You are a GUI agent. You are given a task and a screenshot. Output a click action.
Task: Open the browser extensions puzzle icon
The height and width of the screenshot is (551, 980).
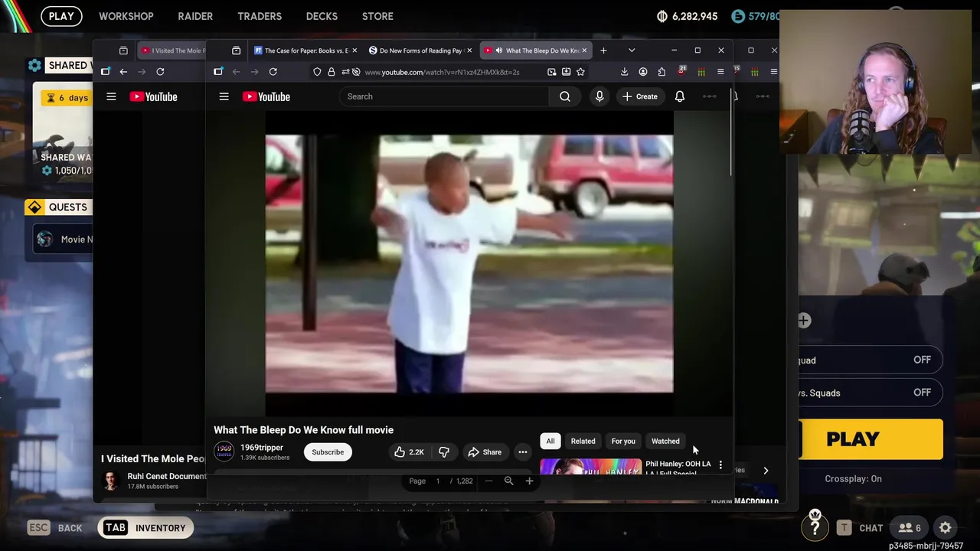661,72
